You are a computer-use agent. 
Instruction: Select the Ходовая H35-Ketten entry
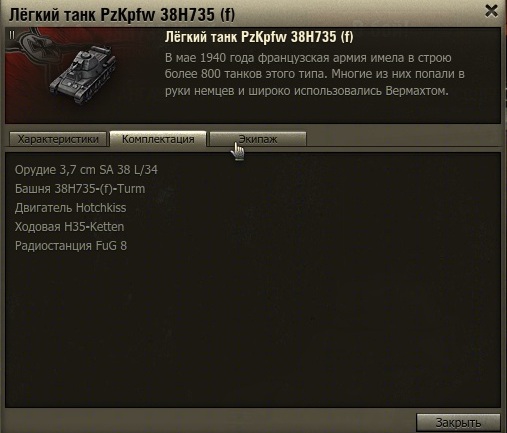(69, 227)
